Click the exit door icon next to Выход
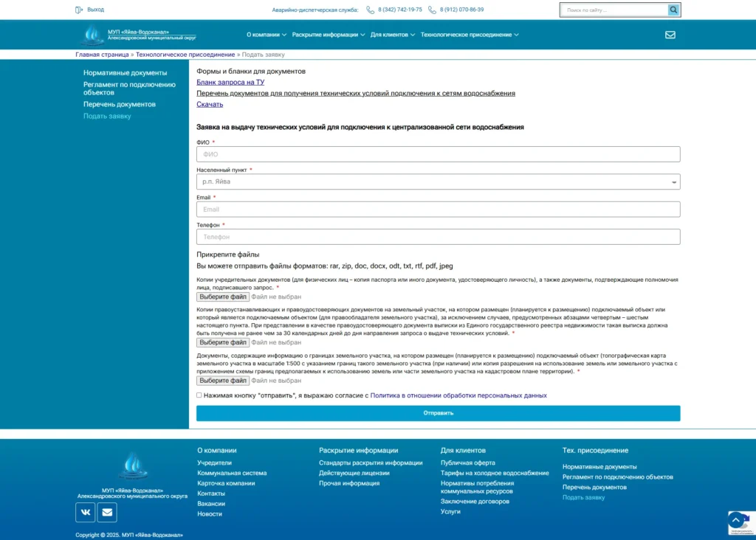Viewport: 756px width, 540px height. [x=79, y=10]
